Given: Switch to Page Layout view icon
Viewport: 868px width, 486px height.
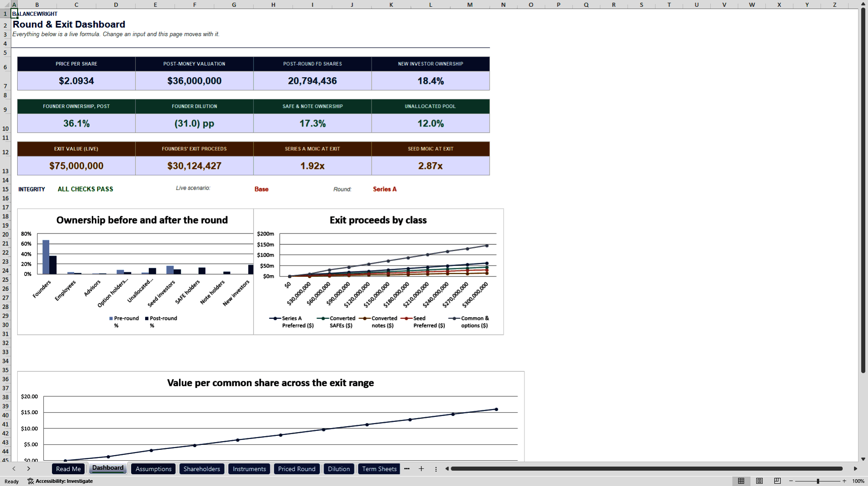Looking at the screenshot, I should [759, 481].
